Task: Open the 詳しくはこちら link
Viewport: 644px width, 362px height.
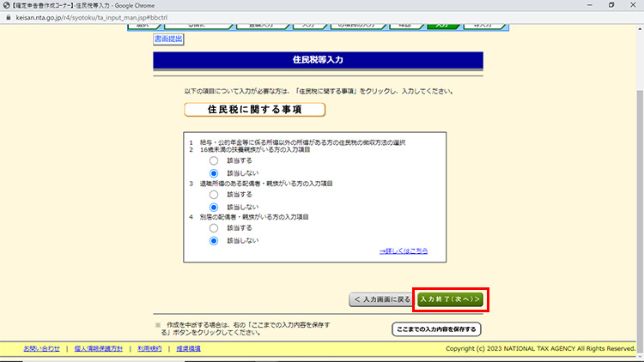Action: (403, 250)
